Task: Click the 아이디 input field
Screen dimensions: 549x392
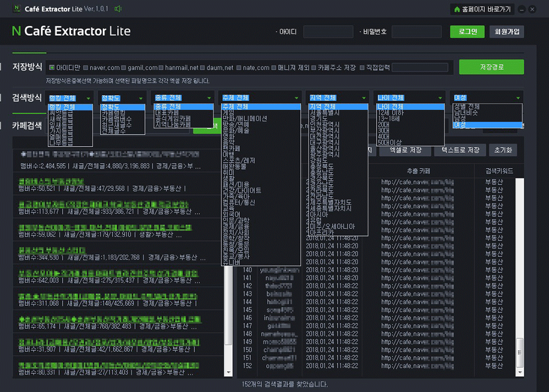Action: point(328,31)
